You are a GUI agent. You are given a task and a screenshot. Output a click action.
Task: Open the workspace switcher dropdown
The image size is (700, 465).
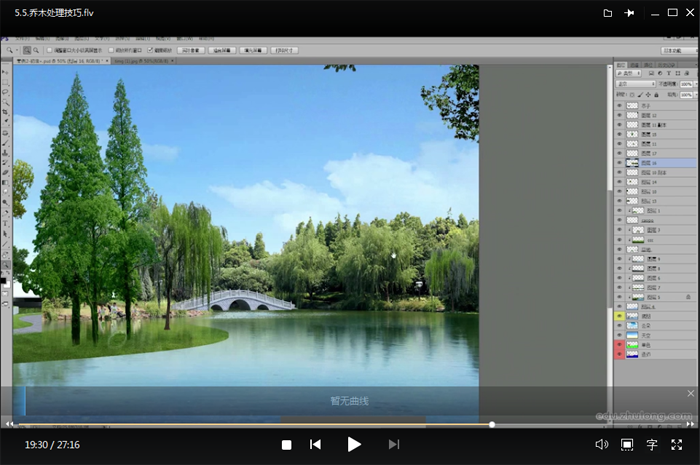click(678, 49)
